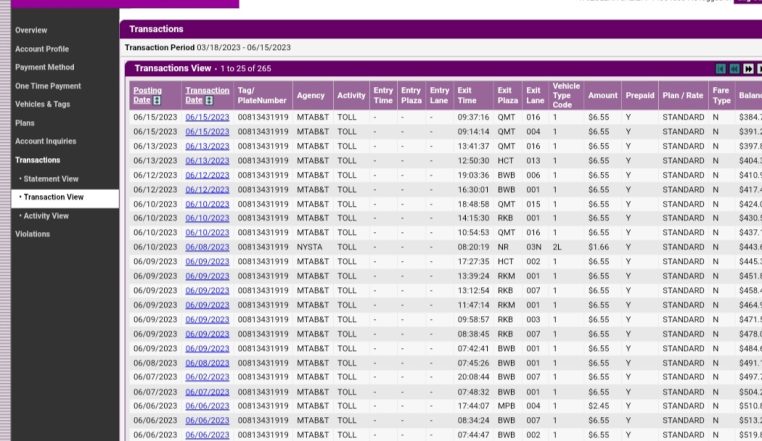The height and width of the screenshot is (441, 762).
Task: Open transaction date link for 13:41:37 exit
Action: pyautogui.click(x=207, y=146)
